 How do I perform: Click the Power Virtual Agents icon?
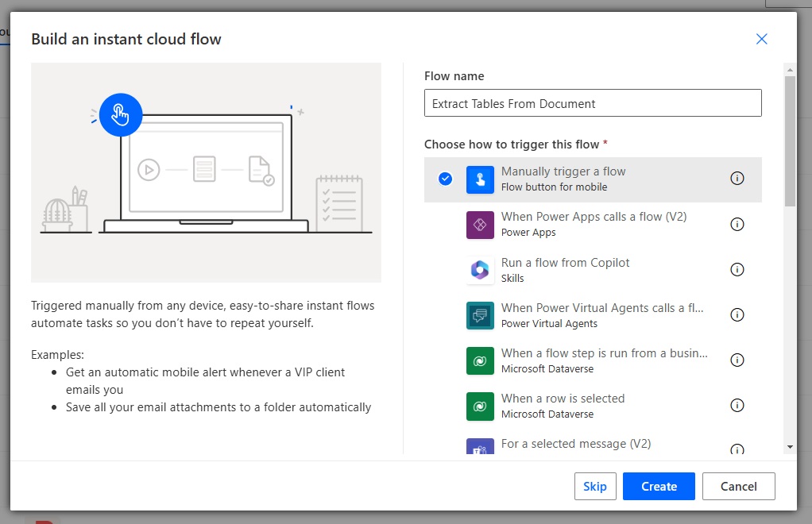click(480, 315)
